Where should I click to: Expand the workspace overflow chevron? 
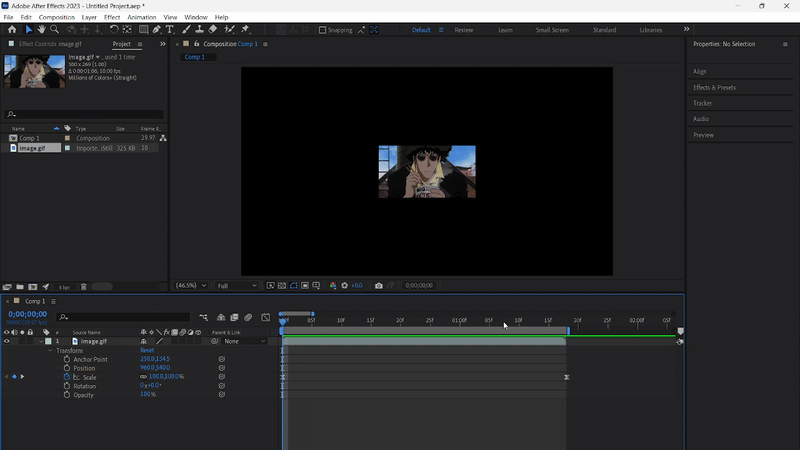pyautogui.click(x=686, y=30)
